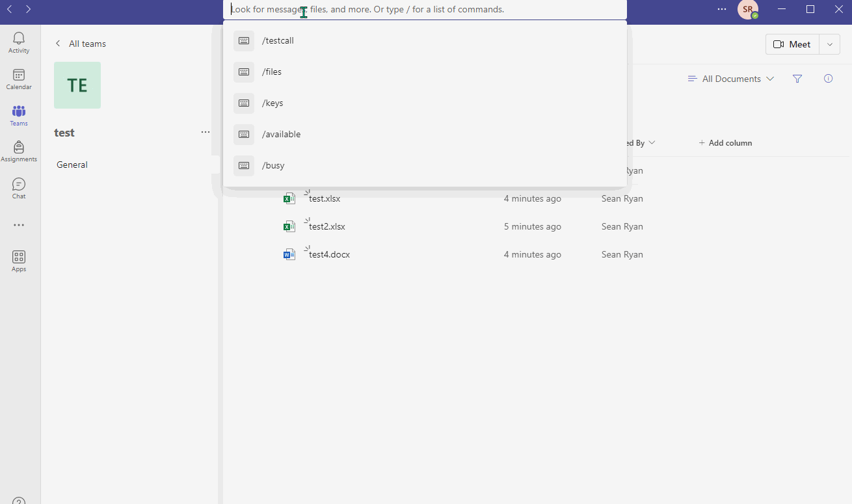This screenshot has width=852, height=504.
Task: Open Assignments from sidebar
Action: click(x=19, y=152)
